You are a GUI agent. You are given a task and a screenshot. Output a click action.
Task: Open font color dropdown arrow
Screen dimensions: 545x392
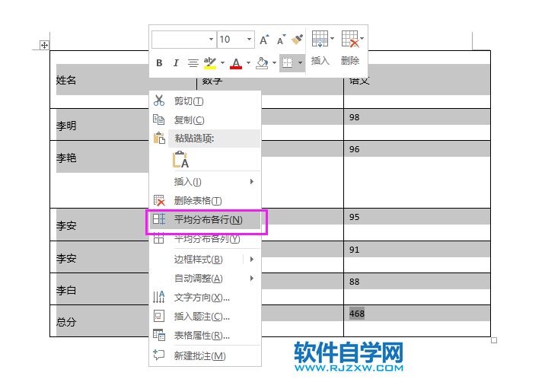click(x=248, y=63)
